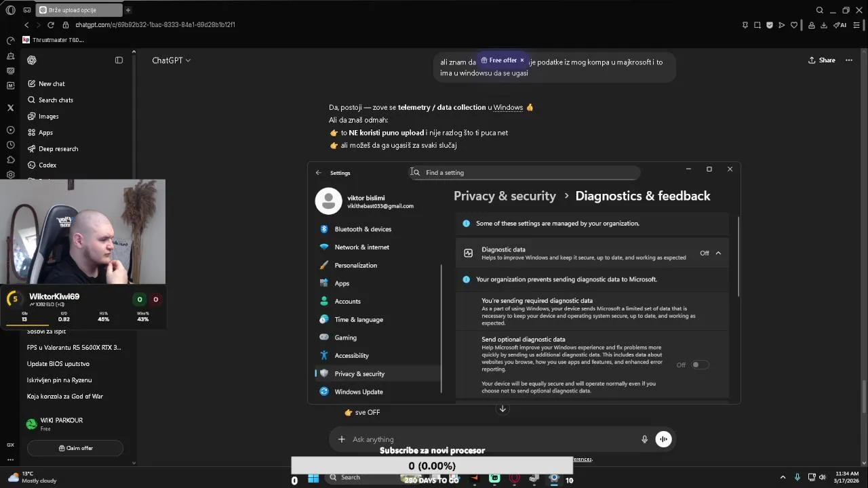Image resolution: width=868 pixels, height=488 pixels.
Task: Open browser profile account icon
Action: point(811,25)
